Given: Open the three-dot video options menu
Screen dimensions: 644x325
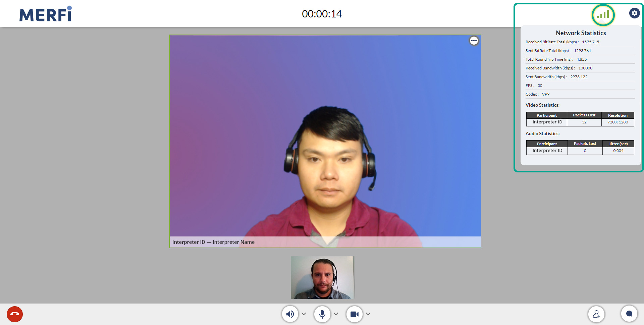Looking at the screenshot, I should 474,41.
